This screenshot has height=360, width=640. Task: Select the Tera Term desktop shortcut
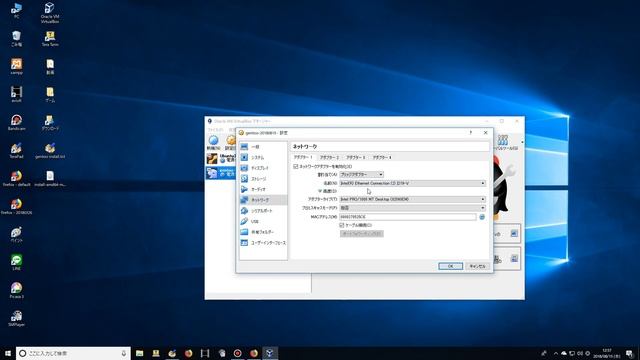50,38
